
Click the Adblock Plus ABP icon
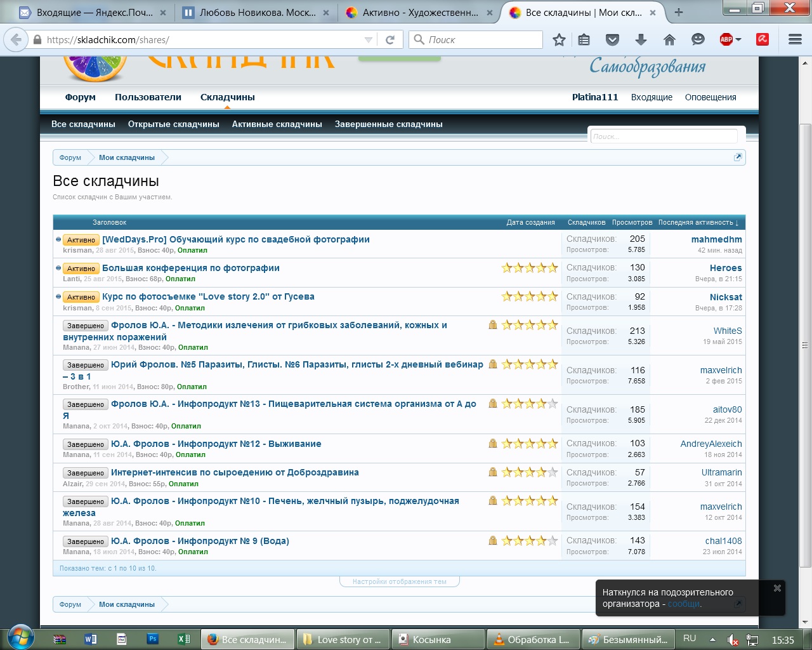[726, 39]
